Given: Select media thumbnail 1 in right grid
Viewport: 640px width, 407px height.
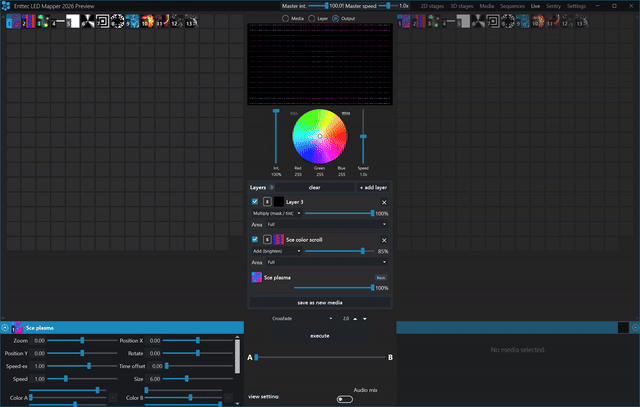Looking at the screenshot, I should [404, 21].
